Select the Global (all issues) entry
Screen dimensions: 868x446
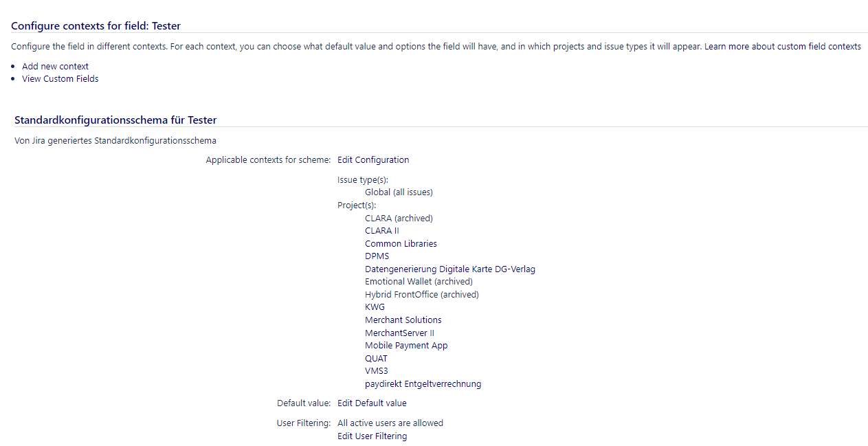(399, 192)
